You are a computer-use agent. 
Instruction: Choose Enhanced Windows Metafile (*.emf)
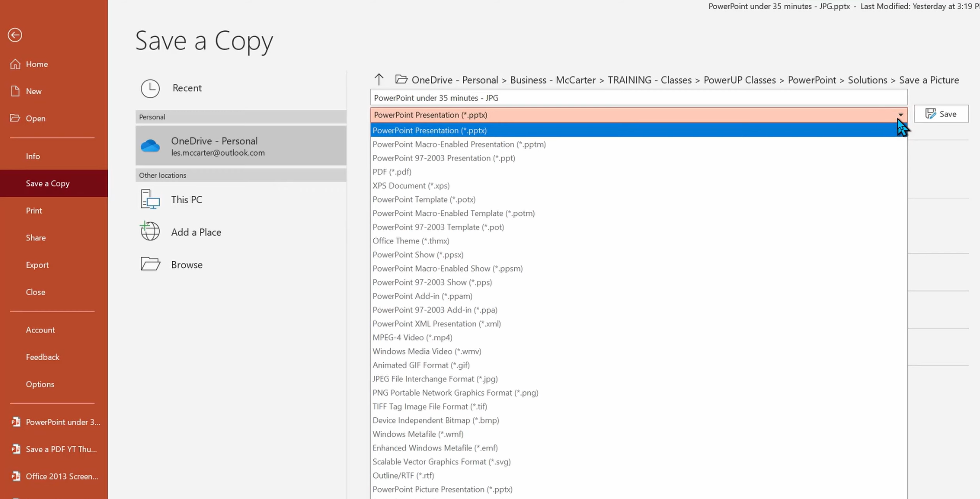pos(639,448)
